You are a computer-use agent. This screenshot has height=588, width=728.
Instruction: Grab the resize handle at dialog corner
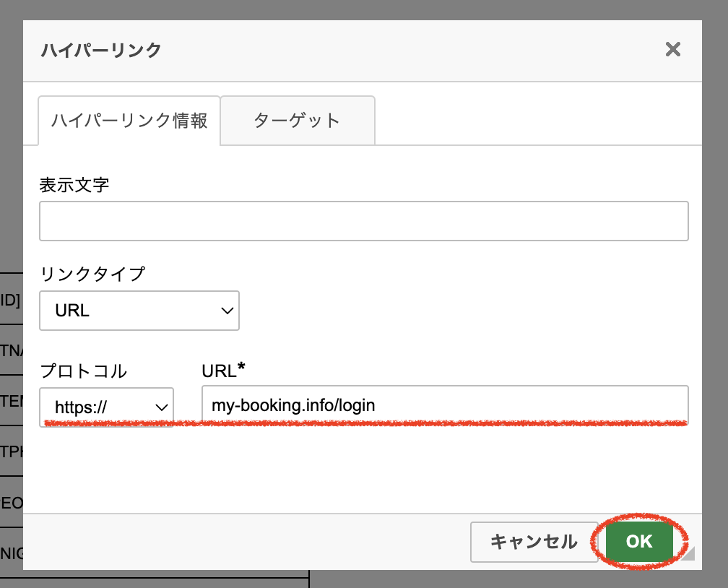[688, 554]
